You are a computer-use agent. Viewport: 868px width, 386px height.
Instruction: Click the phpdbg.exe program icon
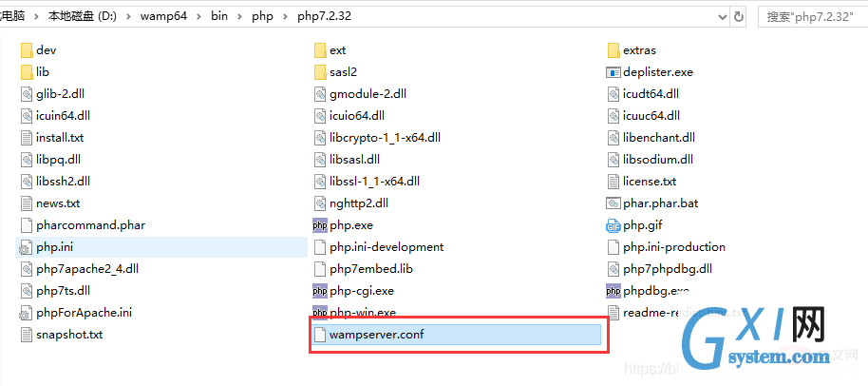tap(613, 291)
